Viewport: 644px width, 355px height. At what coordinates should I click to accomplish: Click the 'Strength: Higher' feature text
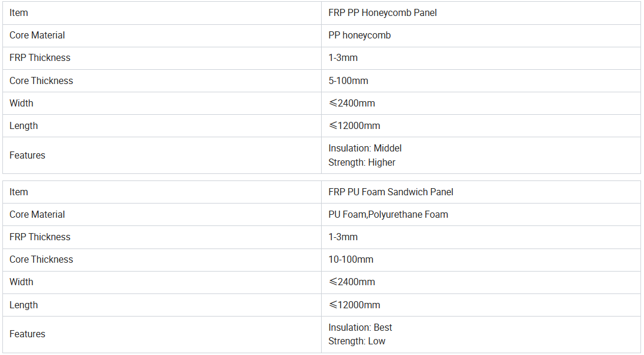click(362, 162)
